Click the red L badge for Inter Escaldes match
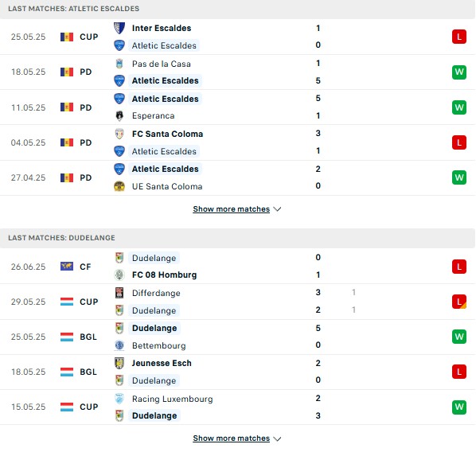 coord(459,37)
